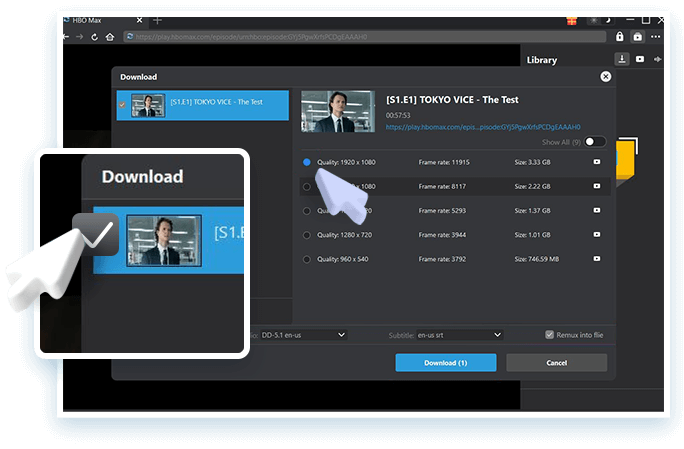The width and height of the screenshot is (684, 449).
Task: Switch to dark theme moon icon
Action: [x=607, y=21]
